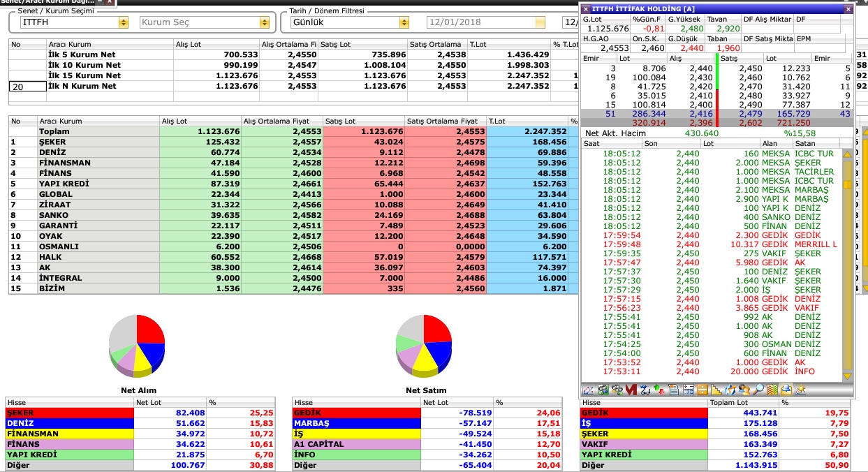Sort by Satış Ortalama Fiyat column header
The image size is (868, 472).
pyautogui.click(x=445, y=121)
